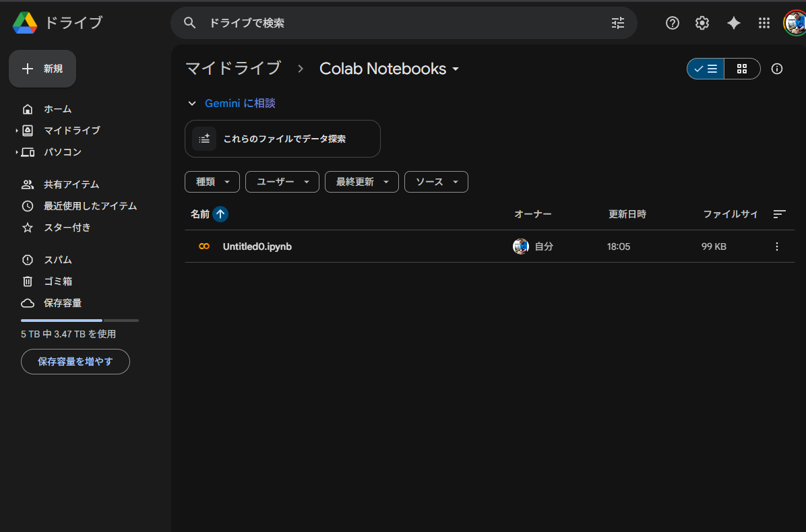The height and width of the screenshot is (532, 806).
Task: Click the help question mark icon
Action: click(x=672, y=23)
